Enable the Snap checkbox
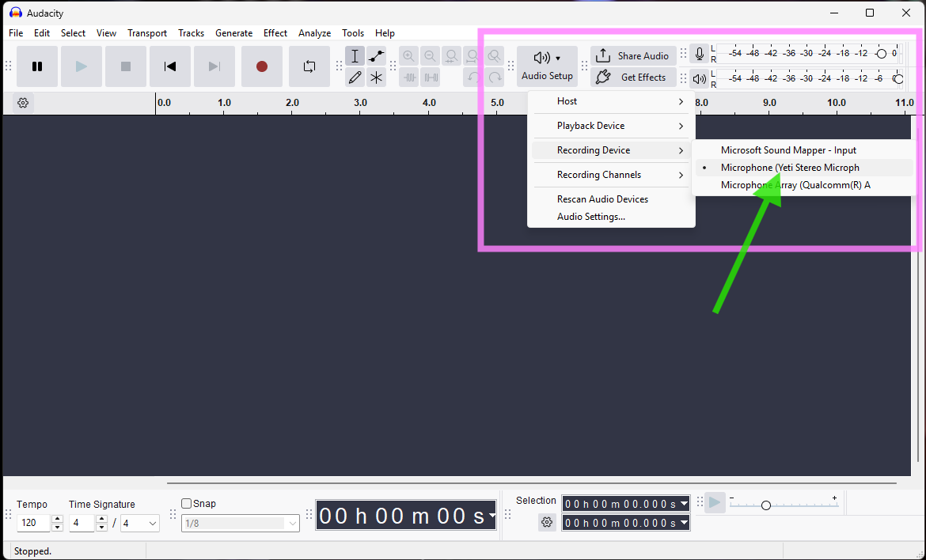Image resolution: width=926 pixels, height=560 pixels. click(x=187, y=504)
